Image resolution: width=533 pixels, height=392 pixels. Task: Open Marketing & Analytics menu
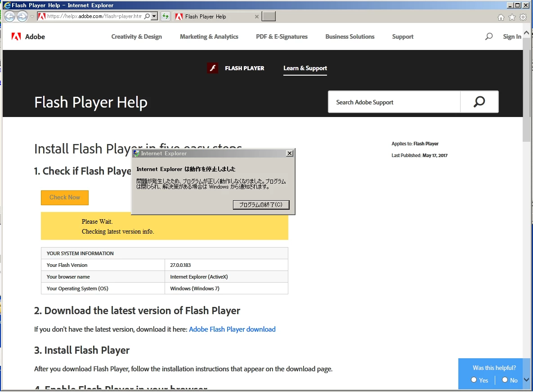point(209,37)
